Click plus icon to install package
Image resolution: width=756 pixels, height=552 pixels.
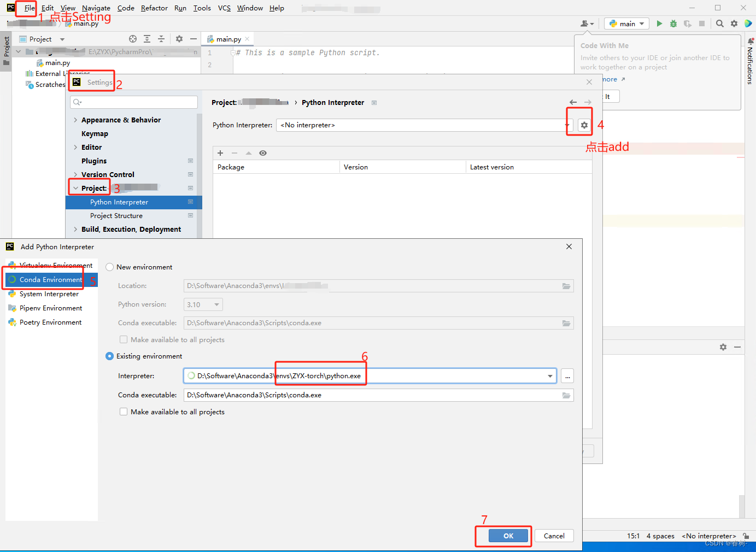tap(220, 153)
